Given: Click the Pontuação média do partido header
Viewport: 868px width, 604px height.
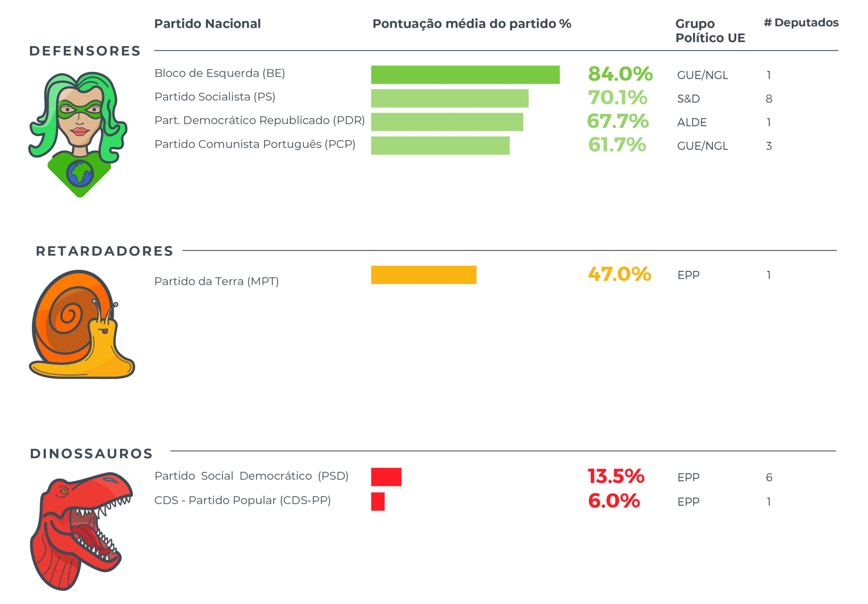Looking at the screenshot, I should coord(471,24).
